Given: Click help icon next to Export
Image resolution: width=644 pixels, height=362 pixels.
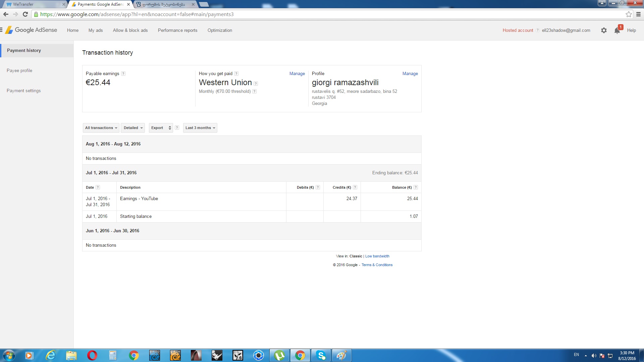Looking at the screenshot, I should click(177, 128).
